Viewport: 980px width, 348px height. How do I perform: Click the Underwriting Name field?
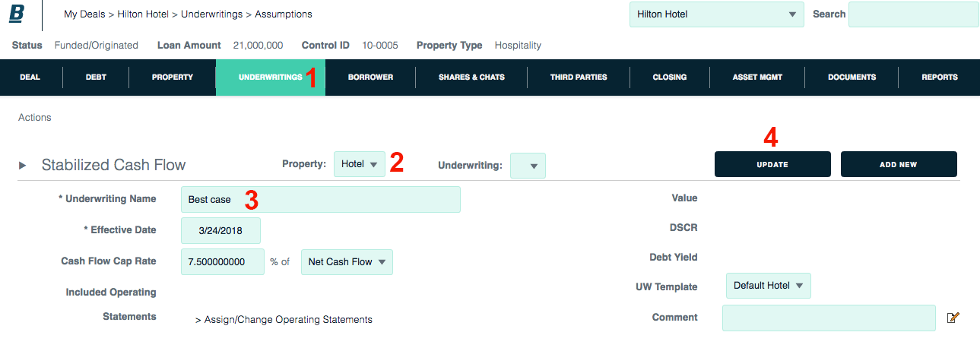(320, 200)
